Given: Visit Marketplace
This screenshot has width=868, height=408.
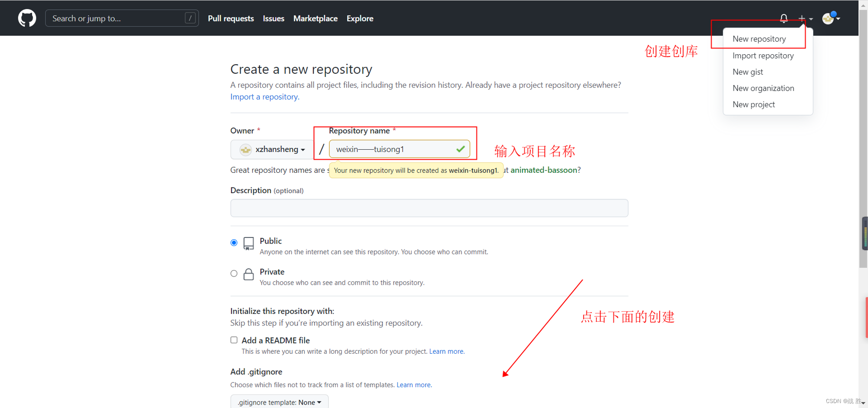Looking at the screenshot, I should click(x=316, y=18).
